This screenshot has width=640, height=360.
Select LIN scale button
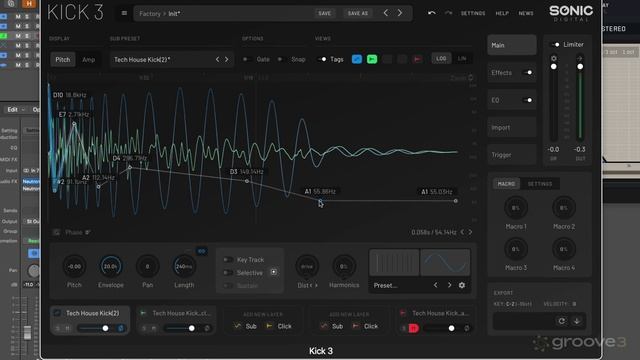pyautogui.click(x=462, y=59)
